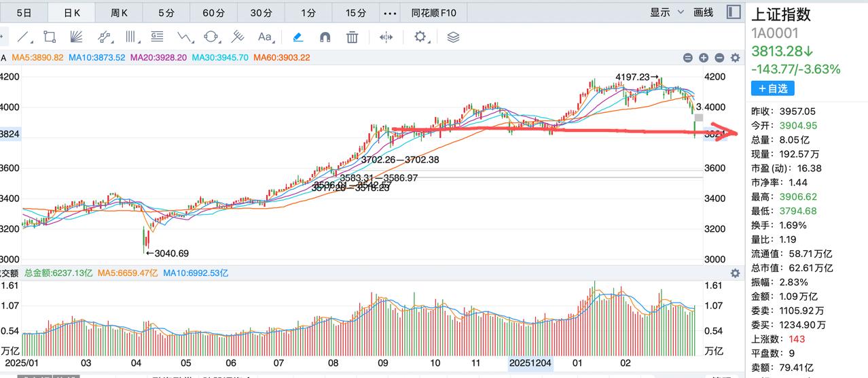Select the zigzag wave line tool
868x378 pixels.
coord(185,37)
